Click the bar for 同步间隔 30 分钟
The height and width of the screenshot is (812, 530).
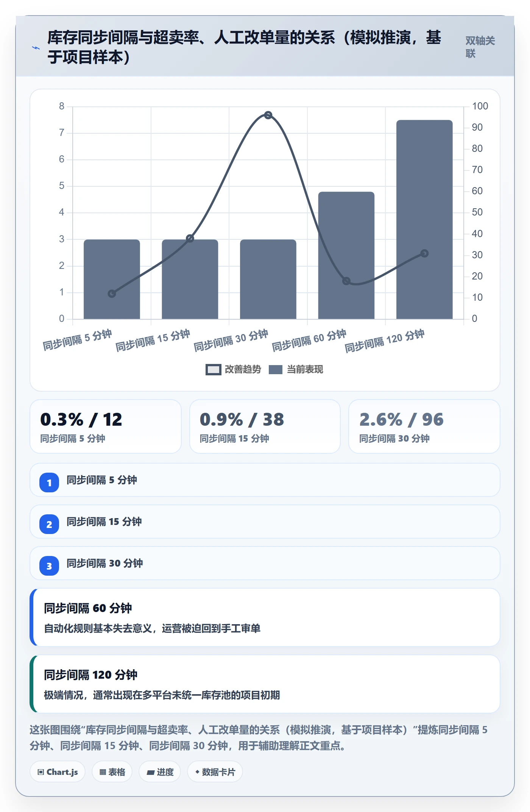tap(268, 279)
